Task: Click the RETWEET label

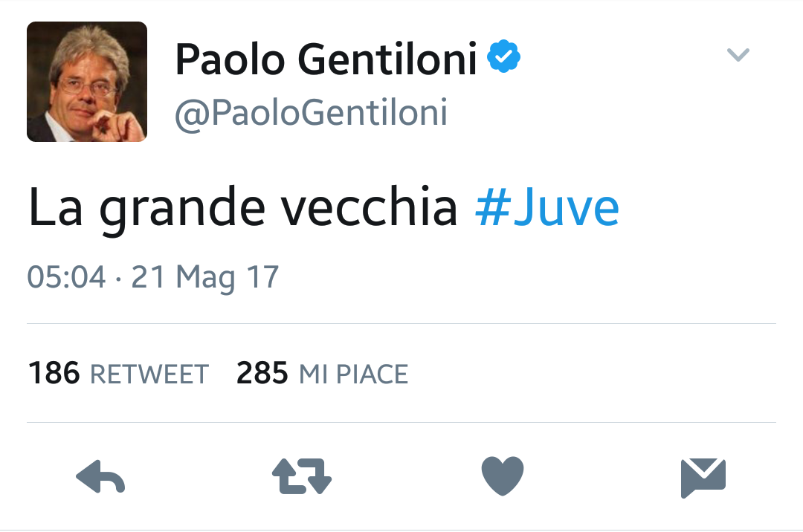Action: click(149, 374)
